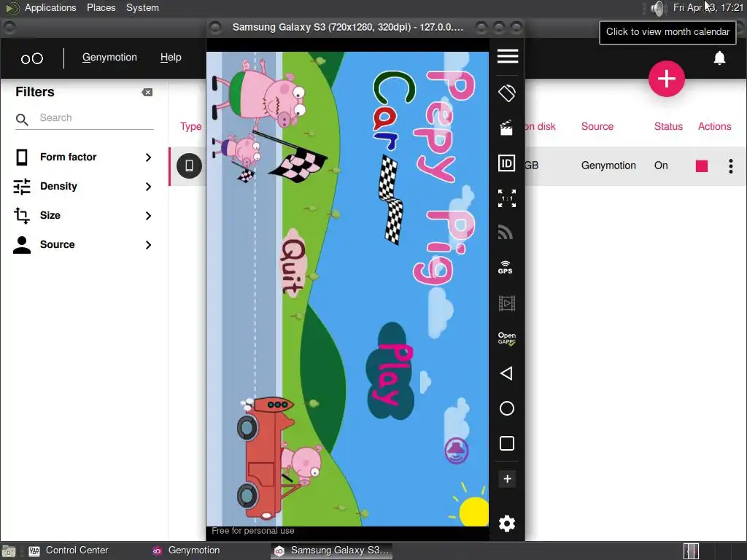Open device actions three-dot menu
Image resolution: width=747 pixels, height=560 pixels.
(x=731, y=166)
